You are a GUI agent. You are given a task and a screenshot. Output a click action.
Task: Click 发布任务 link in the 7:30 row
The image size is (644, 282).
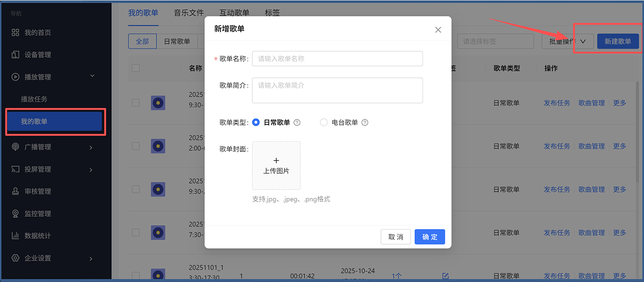click(557, 233)
